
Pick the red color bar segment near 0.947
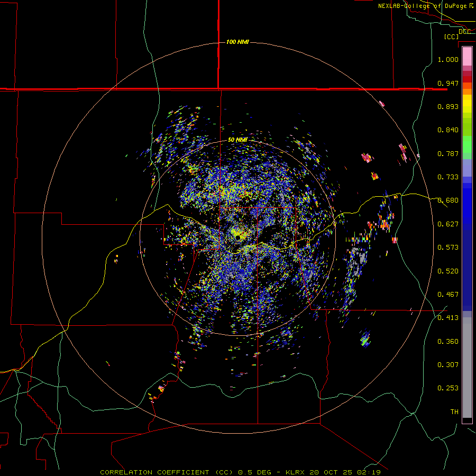467,79
